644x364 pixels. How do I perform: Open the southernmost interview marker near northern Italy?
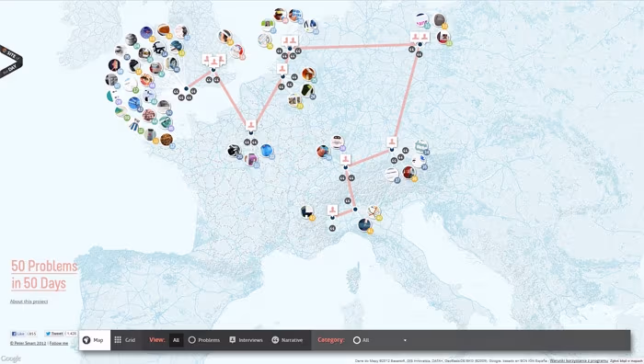click(332, 210)
